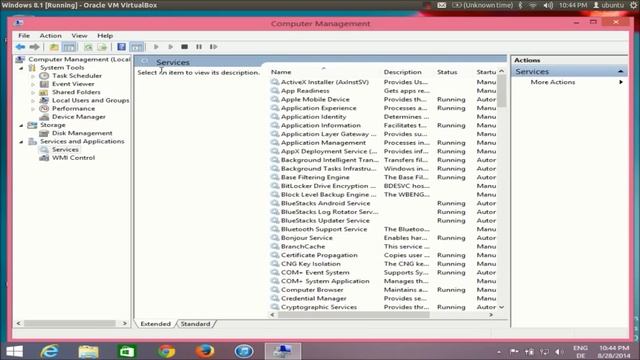Open the Windows Store taskbar icon
This screenshot has width=640, height=360.
click(x=127, y=351)
